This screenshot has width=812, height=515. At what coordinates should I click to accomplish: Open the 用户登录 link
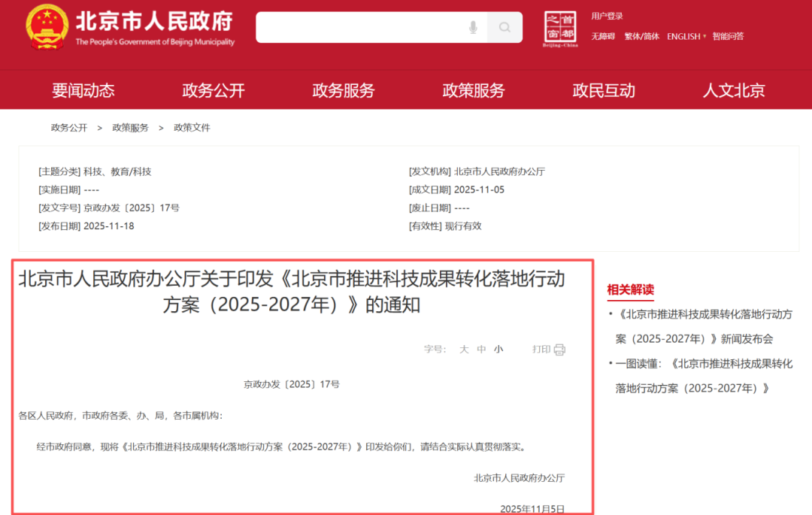[x=607, y=16]
